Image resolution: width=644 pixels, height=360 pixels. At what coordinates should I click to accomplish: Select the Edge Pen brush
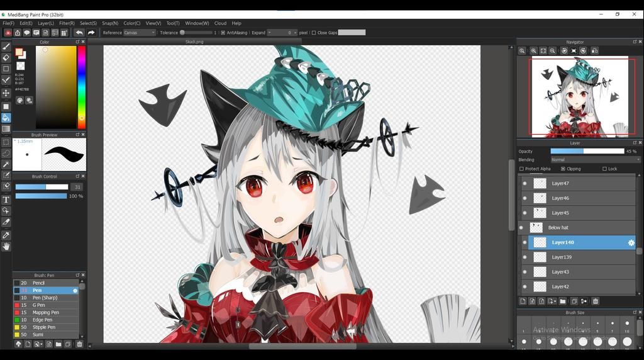(x=46, y=320)
